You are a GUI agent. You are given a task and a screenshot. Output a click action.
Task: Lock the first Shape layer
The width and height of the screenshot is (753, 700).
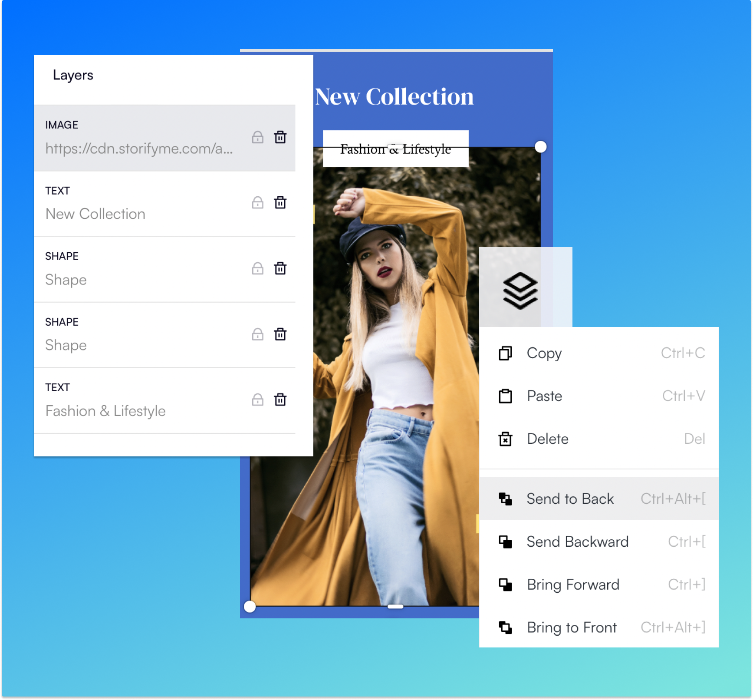(x=258, y=268)
